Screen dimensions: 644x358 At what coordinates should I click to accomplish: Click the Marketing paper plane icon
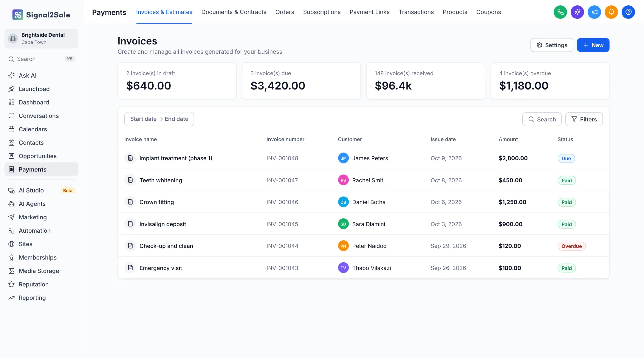(x=11, y=217)
